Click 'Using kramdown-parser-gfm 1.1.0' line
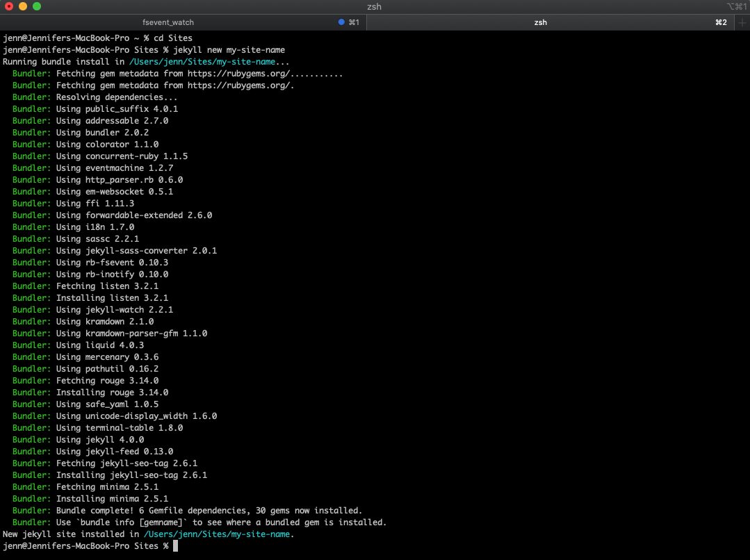750x560 pixels. pos(131,333)
